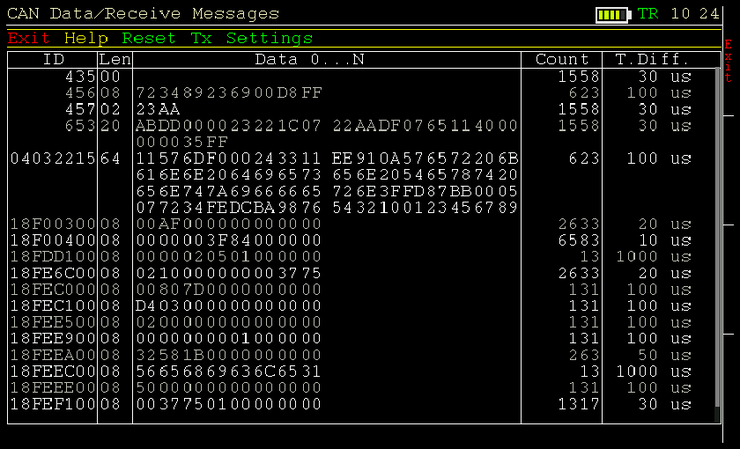Sort by the Count column header
The height and width of the screenshot is (449, 740).
(562, 60)
